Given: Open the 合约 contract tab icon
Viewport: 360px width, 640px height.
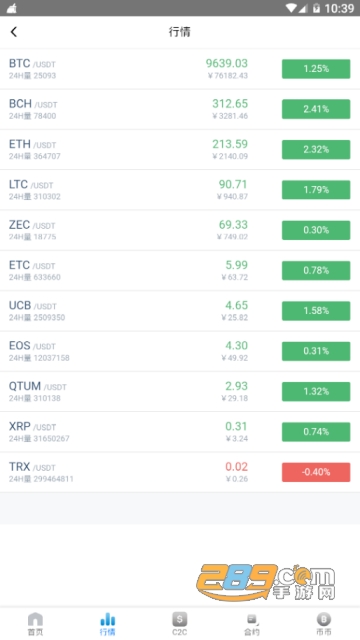Looking at the screenshot, I should [x=252, y=620].
